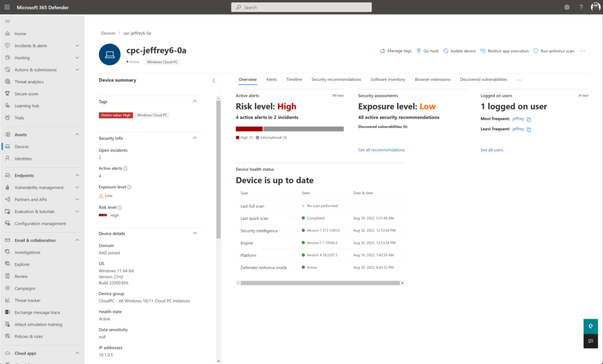
Task: Click the Policies & rules icon
Action: [7, 336]
